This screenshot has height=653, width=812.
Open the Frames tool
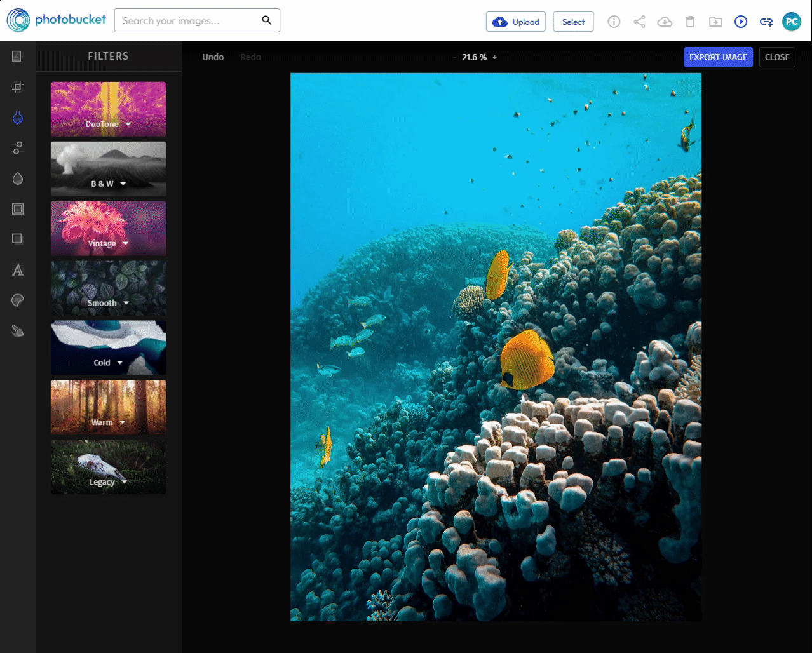(x=18, y=209)
